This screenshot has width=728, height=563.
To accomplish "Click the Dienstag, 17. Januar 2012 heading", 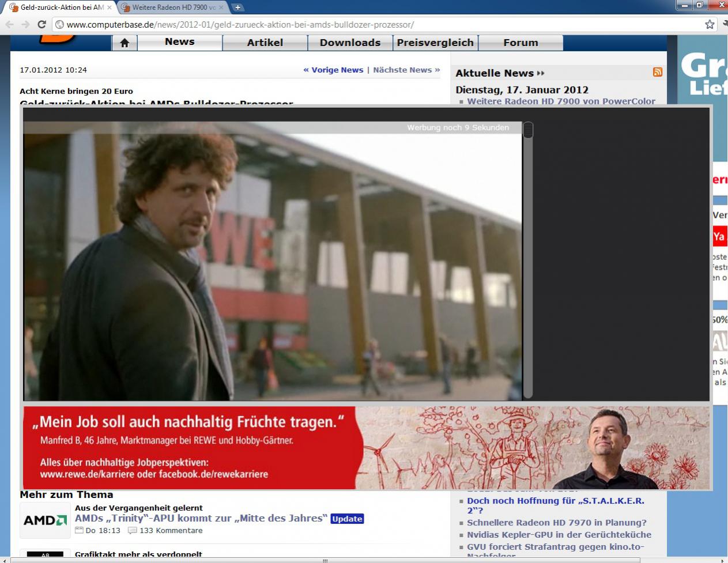I will tap(522, 90).
